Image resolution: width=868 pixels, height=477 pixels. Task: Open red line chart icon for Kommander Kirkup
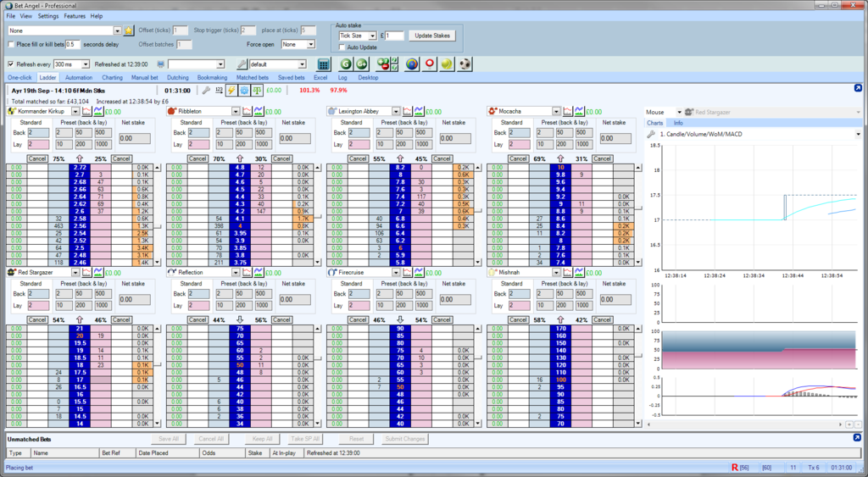[x=86, y=111]
